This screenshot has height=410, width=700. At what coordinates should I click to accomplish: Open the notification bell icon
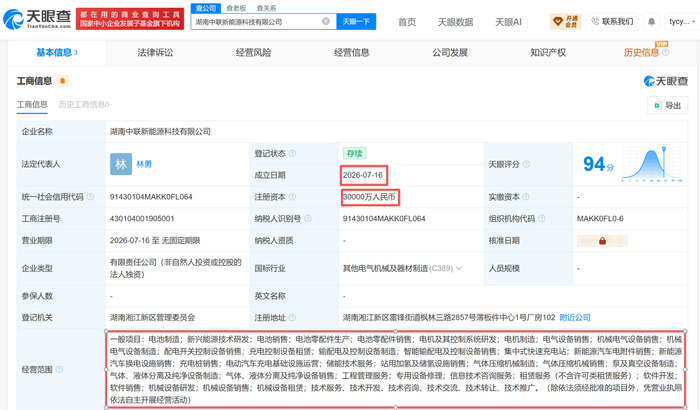click(651, 21)
